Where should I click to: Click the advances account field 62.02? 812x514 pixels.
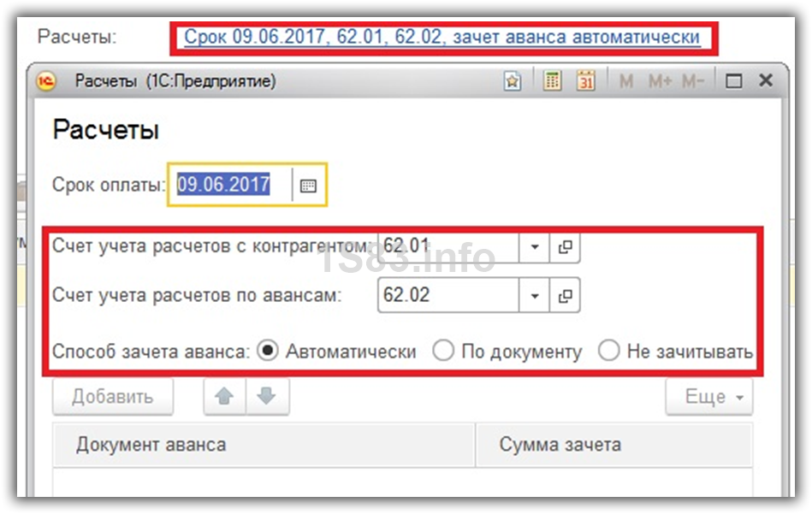point(448,295)
